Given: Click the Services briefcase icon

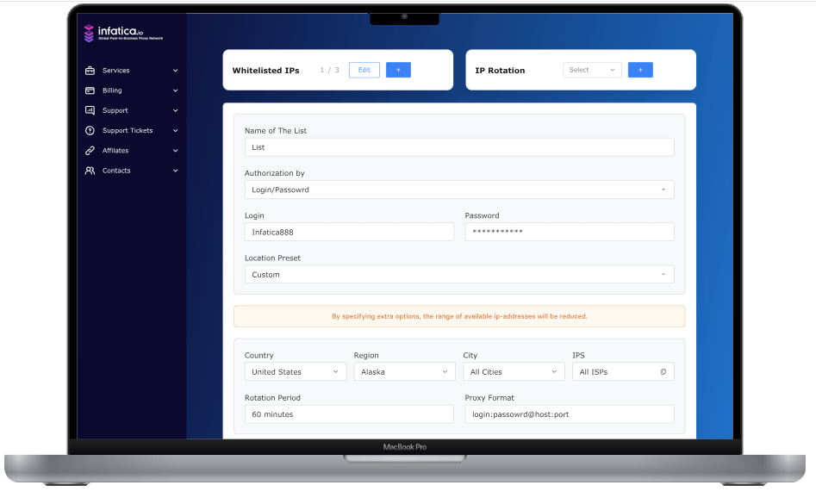Looking at the screenshot, I should (90, 70).
